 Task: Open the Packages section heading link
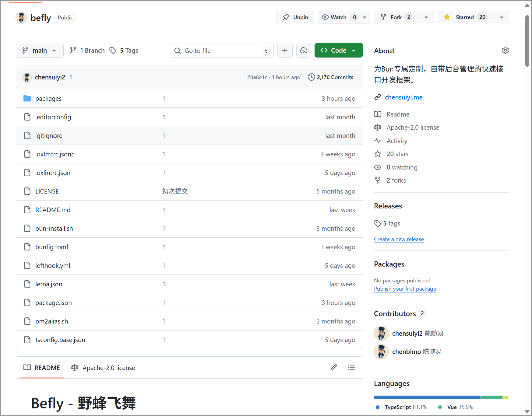coord(389,264)
